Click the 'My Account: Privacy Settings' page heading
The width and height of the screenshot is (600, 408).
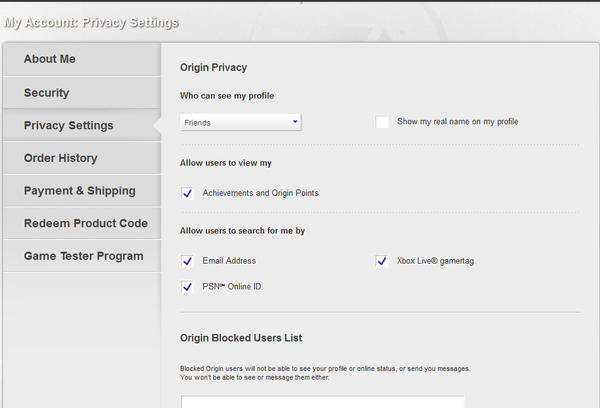90,22
